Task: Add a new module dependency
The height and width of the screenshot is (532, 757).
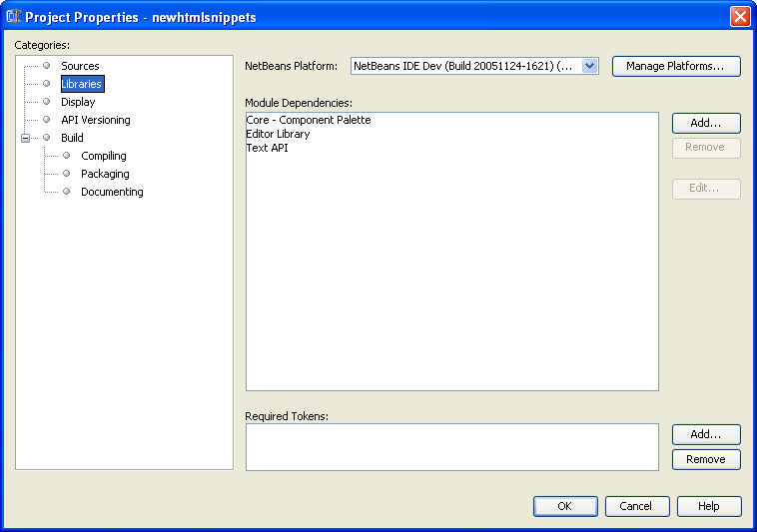Action: (706, 123)
